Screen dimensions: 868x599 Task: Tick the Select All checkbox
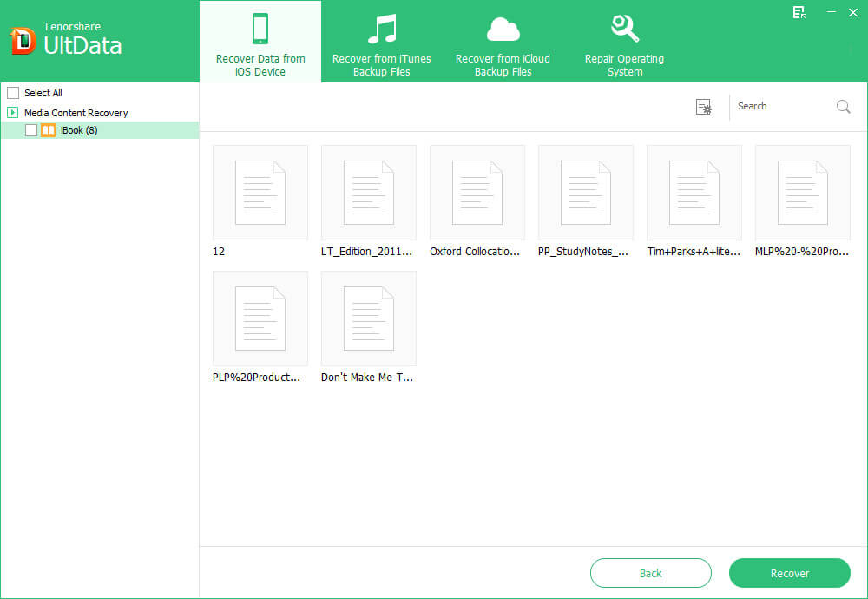click(x=13, y=92)
